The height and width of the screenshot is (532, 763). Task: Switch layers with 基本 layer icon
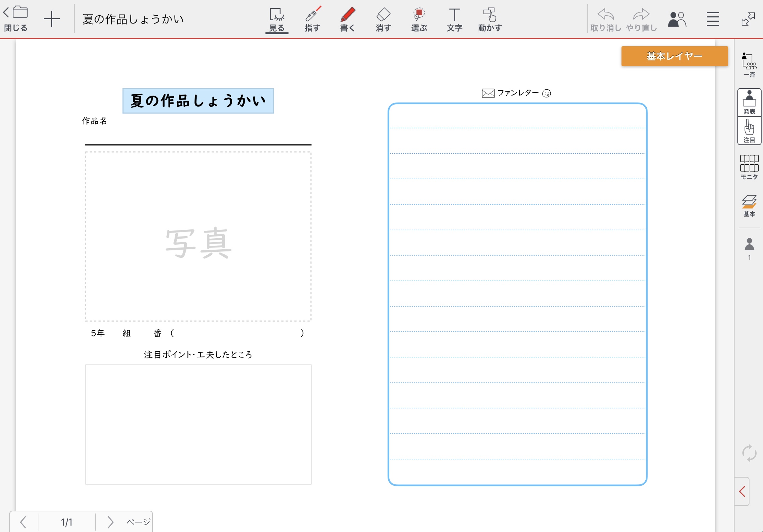pos(749,206)
